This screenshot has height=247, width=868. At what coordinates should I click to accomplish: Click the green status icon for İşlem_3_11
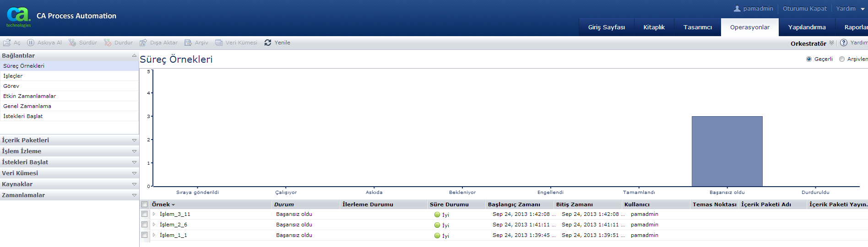437,215
